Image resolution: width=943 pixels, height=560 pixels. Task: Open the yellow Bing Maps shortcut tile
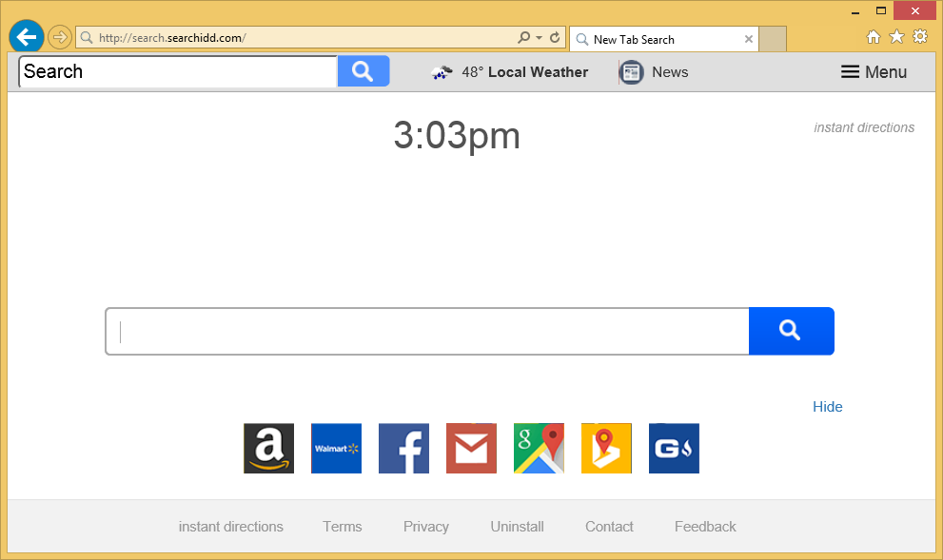[x=606, y=448]
